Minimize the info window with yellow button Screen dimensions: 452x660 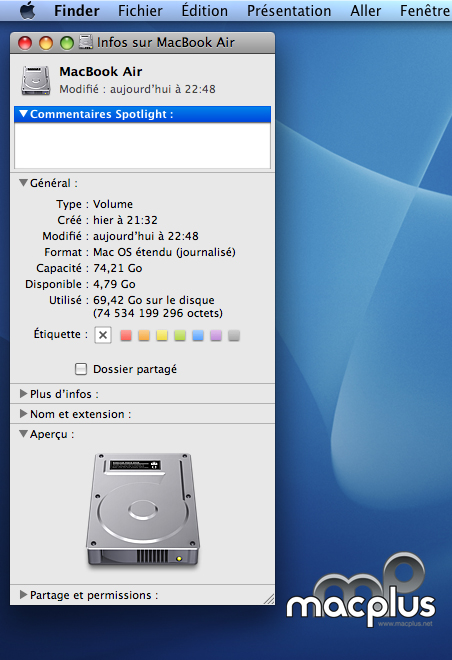[x=46, y=43]
